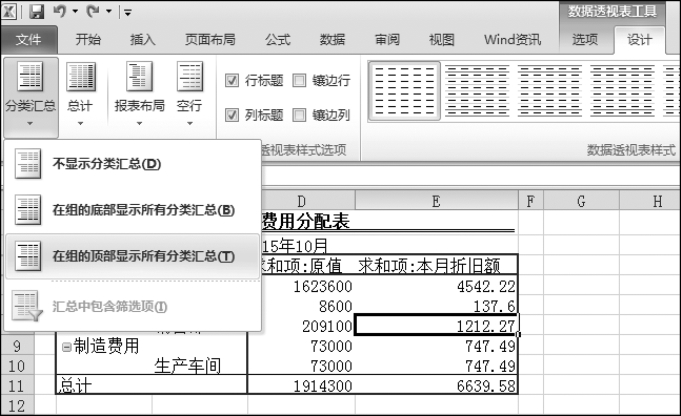Switch to the 审阅 tab
The image size is (681, 416).
coord(387,40)
